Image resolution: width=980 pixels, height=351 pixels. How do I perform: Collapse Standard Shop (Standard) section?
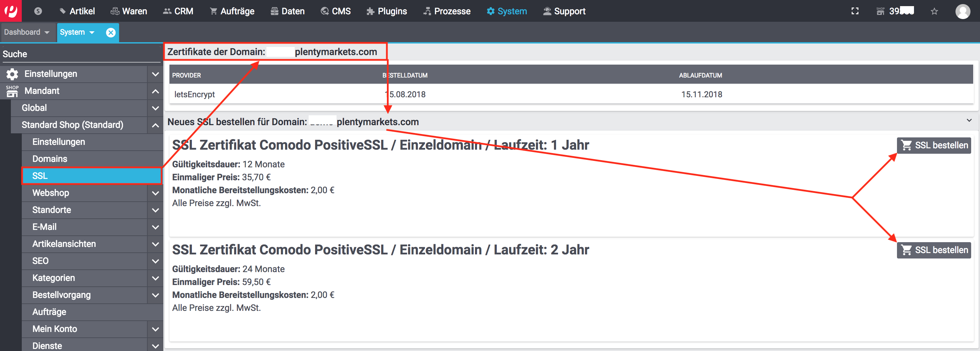(x=155, y=125)
